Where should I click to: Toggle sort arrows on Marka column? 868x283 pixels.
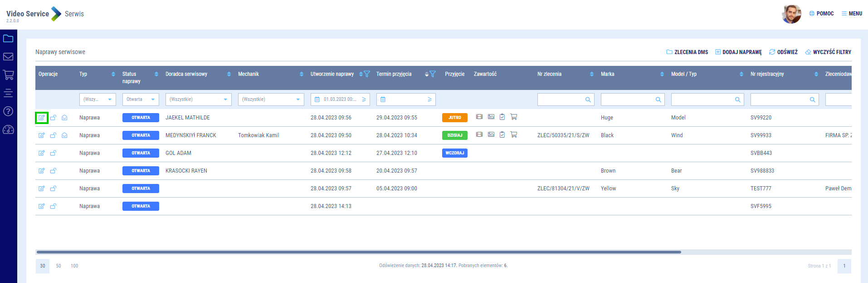(662, 74)
